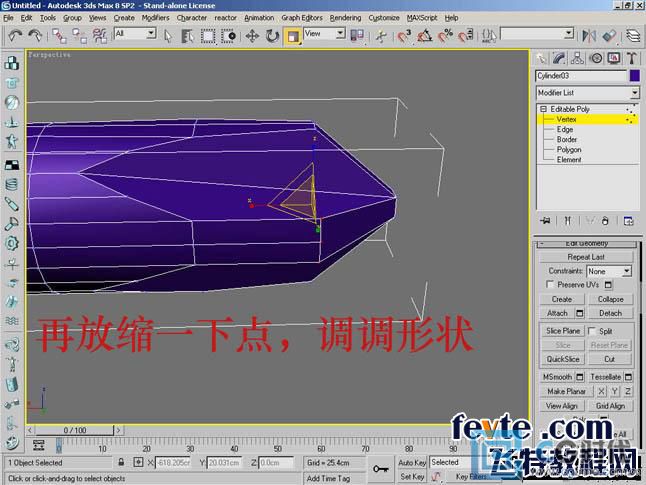Click frame 50 on the track bar
The width and height of the screenshot is (646, 485).
pyautogui.click(x=278, y=446)
